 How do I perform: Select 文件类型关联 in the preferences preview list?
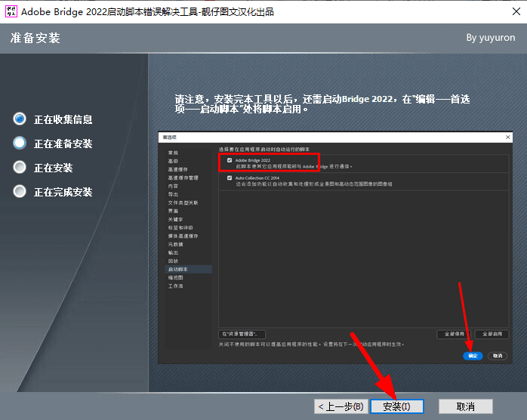183,202
